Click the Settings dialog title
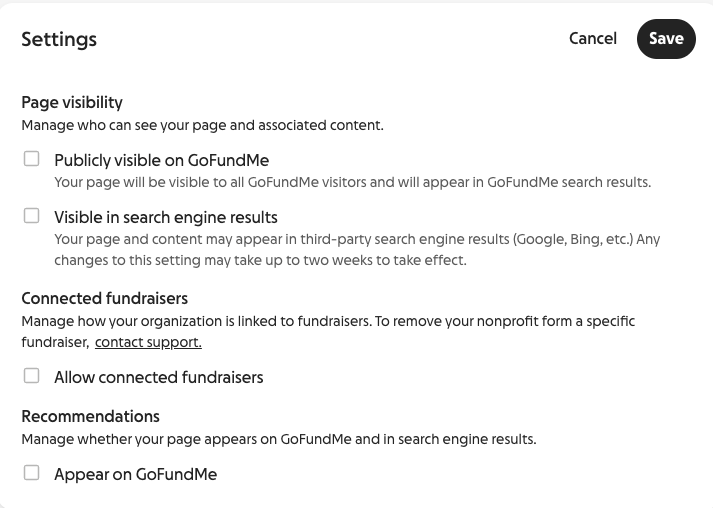Screen dimensions: 713x508 59,40
